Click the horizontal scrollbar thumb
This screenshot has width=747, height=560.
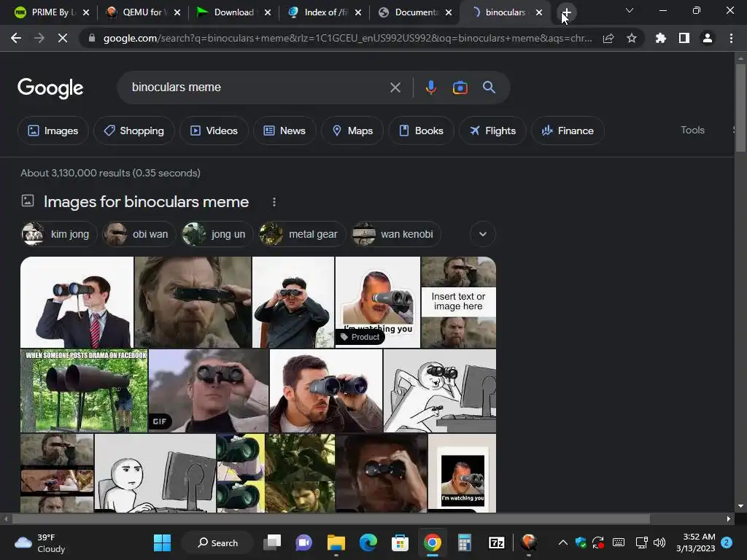(x=331, y=518)
